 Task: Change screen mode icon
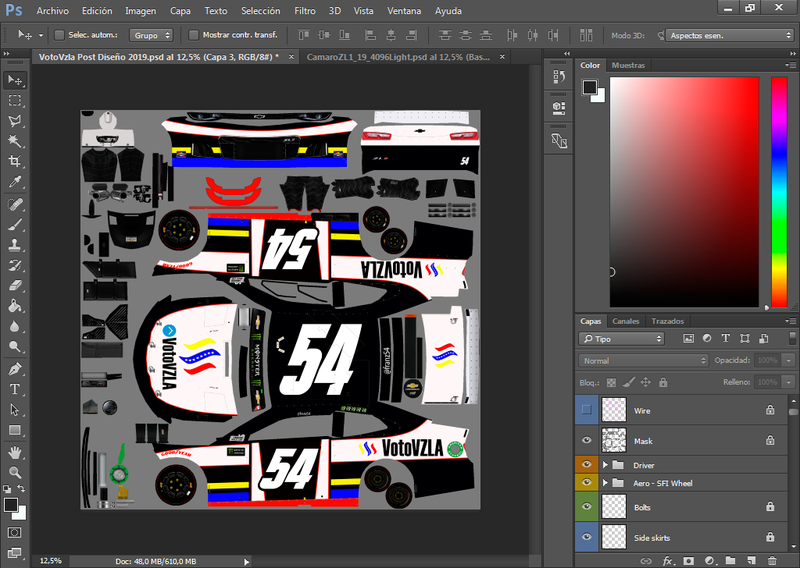(14, 553)
